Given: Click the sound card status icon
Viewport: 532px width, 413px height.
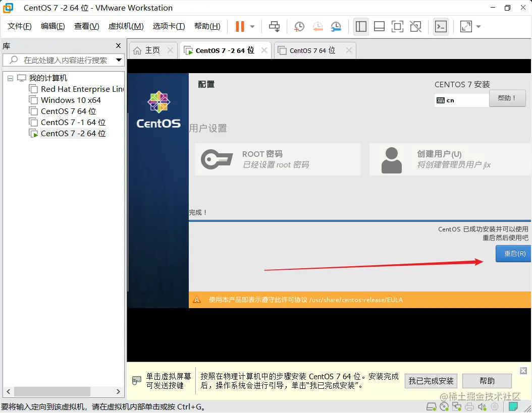Looking at the screenshot, I should click(x=482, y=406).
